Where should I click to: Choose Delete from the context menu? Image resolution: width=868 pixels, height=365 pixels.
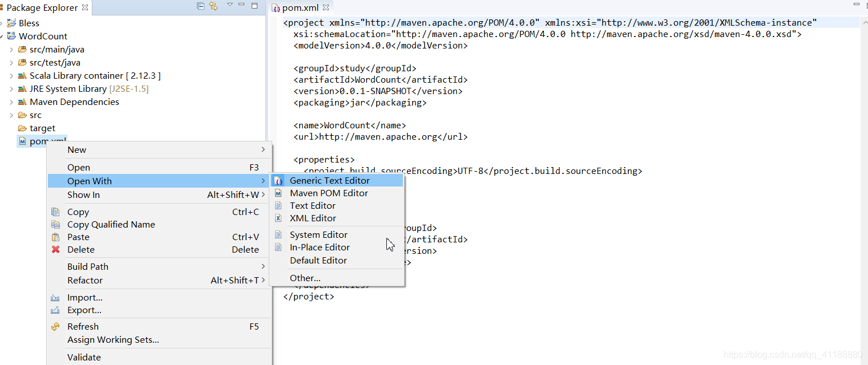(159, 249)
